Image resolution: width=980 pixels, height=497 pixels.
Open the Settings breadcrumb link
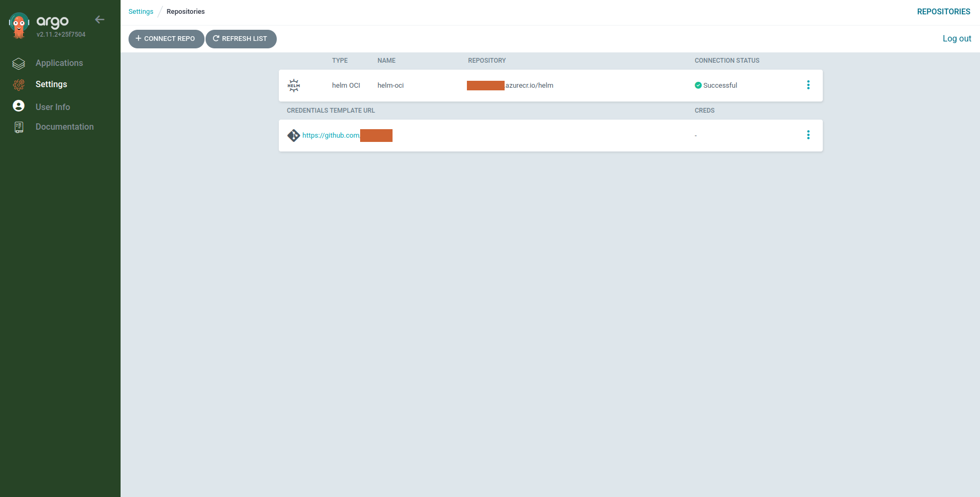140,11
